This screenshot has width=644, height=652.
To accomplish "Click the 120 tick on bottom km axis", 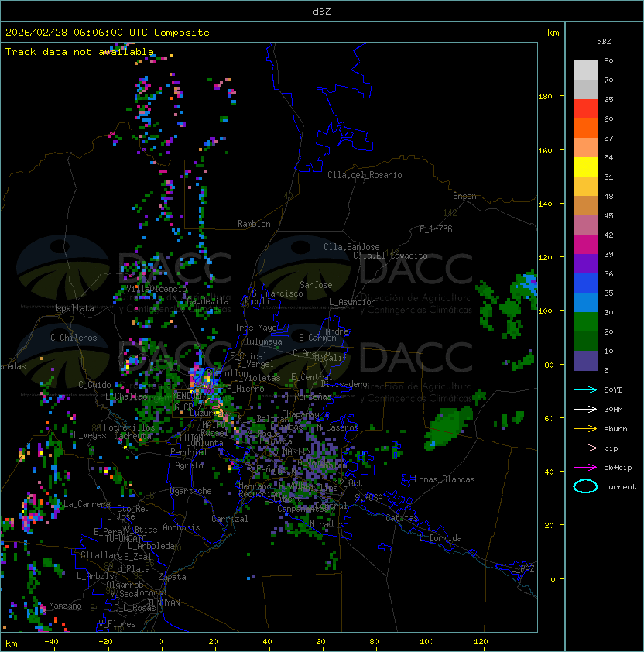I will (481, 642).
